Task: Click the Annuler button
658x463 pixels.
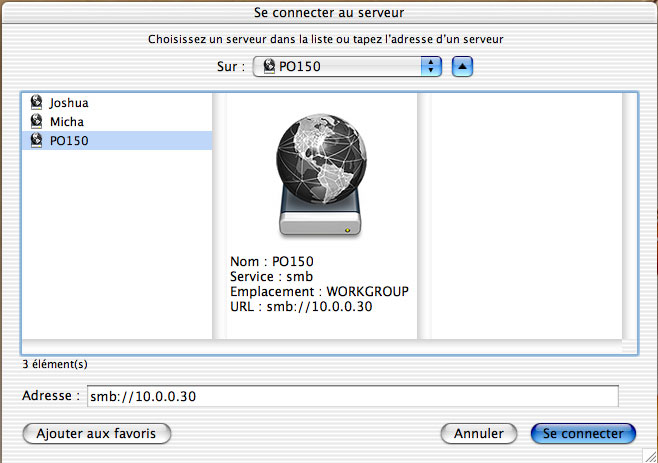Action: 479,433
